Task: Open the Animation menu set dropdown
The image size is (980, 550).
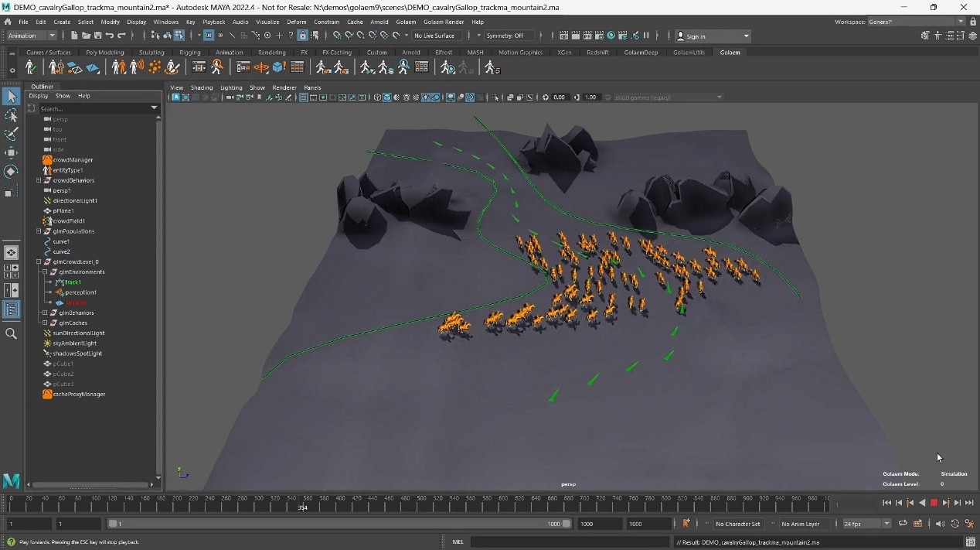Action: pos(31,36)
